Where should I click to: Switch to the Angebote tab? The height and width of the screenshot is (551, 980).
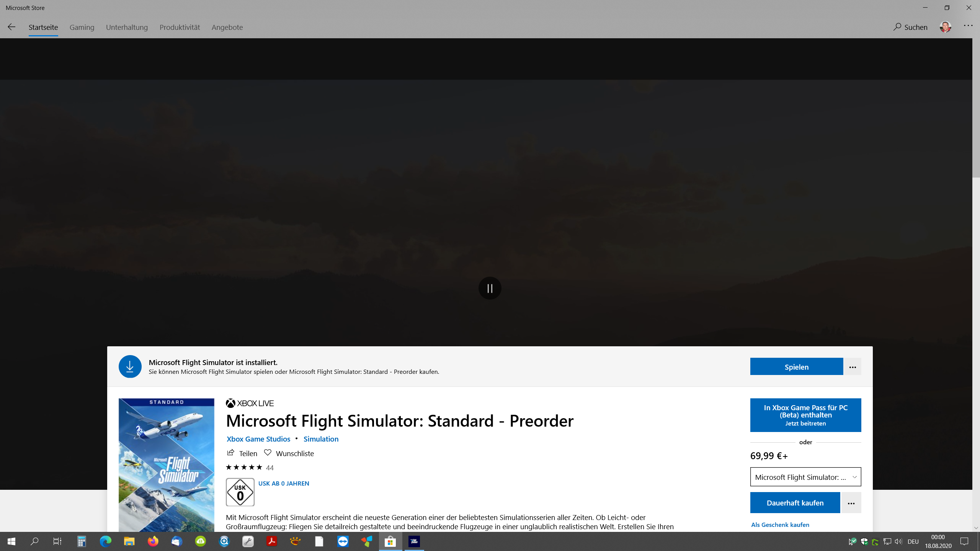click(x=227, y=27)
